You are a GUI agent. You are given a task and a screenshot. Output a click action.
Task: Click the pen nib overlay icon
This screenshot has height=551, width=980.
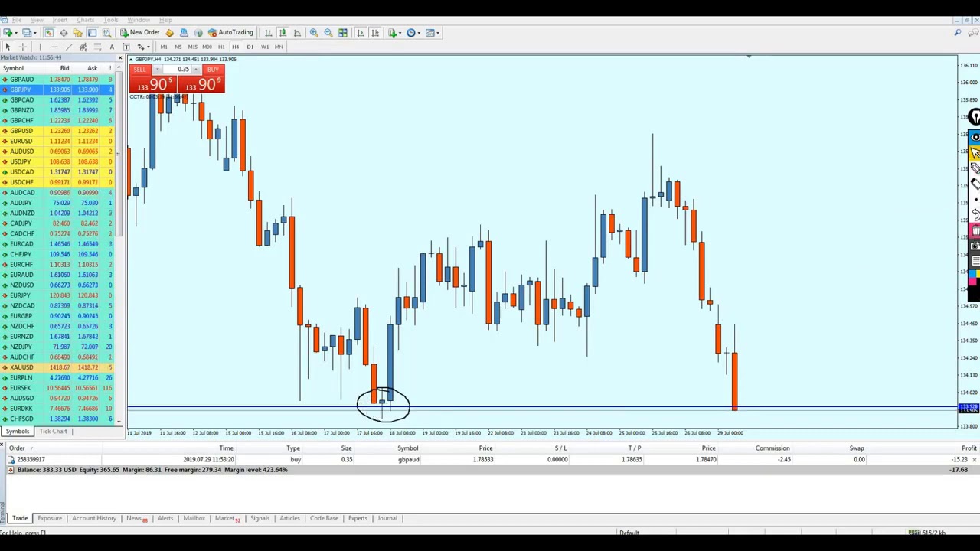tap(975, 116)
